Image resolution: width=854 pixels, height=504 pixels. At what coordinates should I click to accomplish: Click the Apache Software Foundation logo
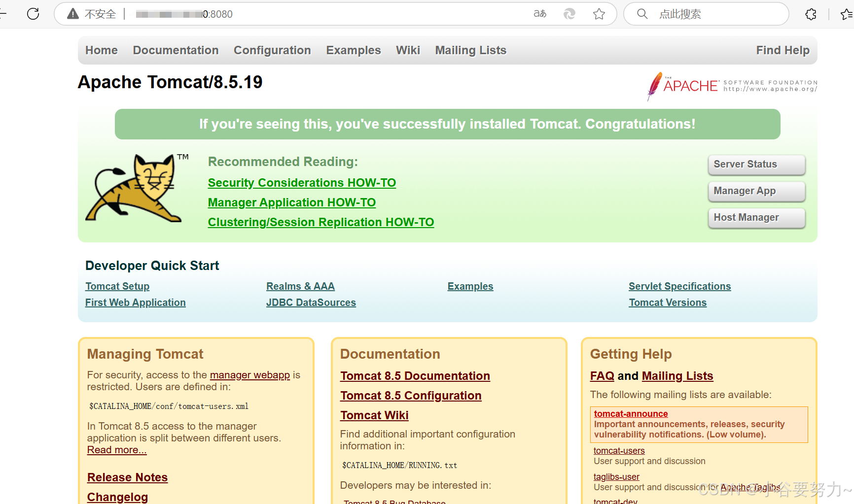point(732,86)
